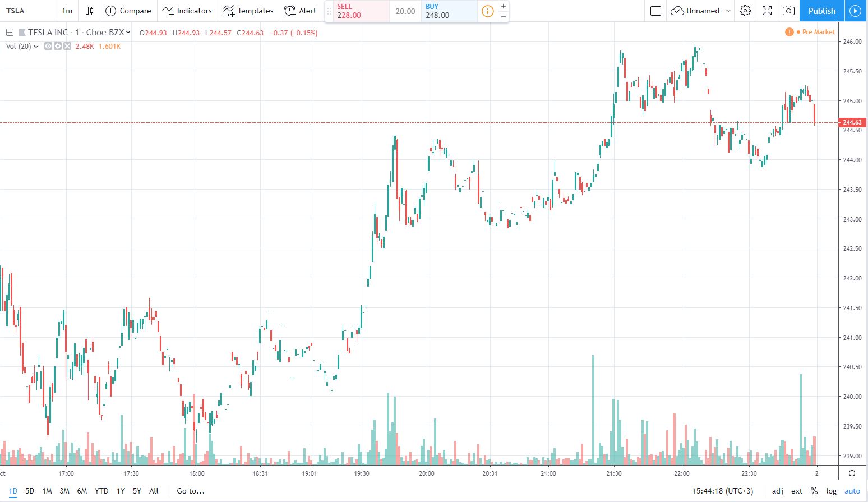Select the 1M date range
The width and height of the screenshot is (868, 502).
click(x=47, y=491)
